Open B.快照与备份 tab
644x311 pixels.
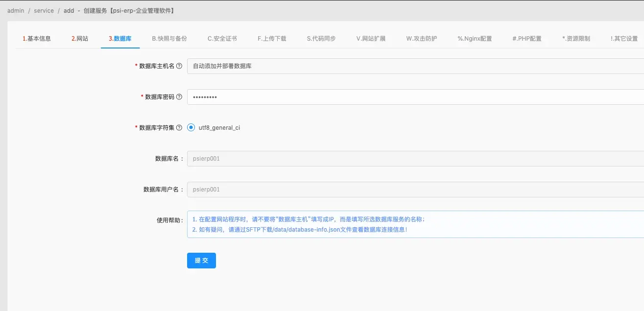click(169, 38)
